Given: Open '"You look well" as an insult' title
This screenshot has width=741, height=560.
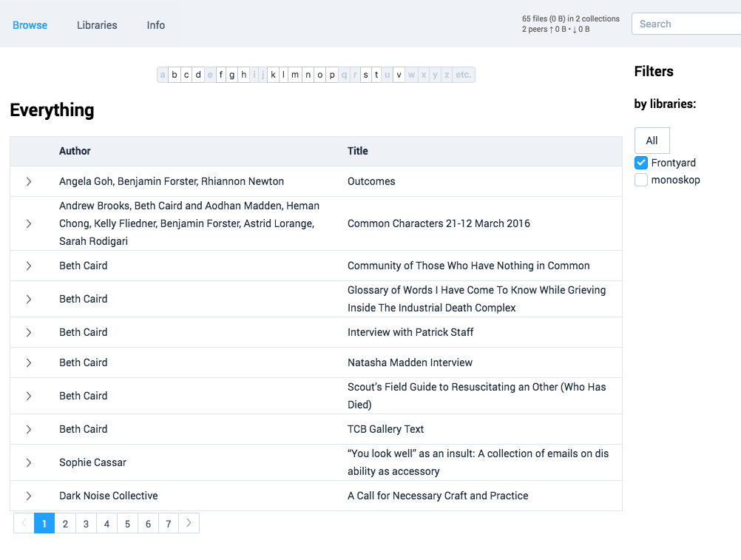Looking at the screenshot, I should [478, 462].
